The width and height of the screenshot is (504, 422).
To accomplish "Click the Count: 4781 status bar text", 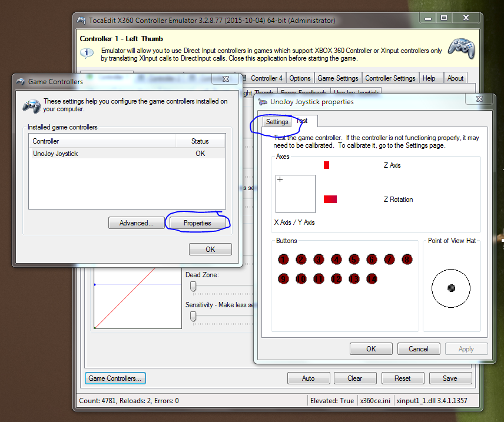I will point(129,400).
